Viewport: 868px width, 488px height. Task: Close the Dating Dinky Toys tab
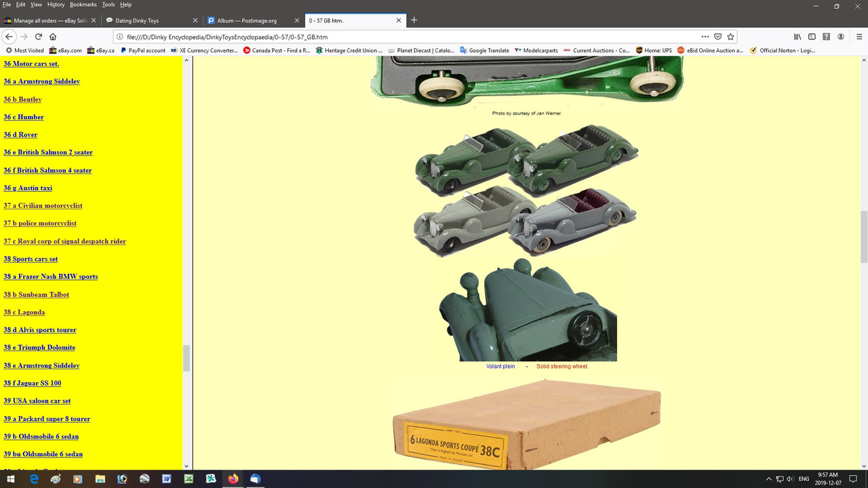(x=195, y=20)
